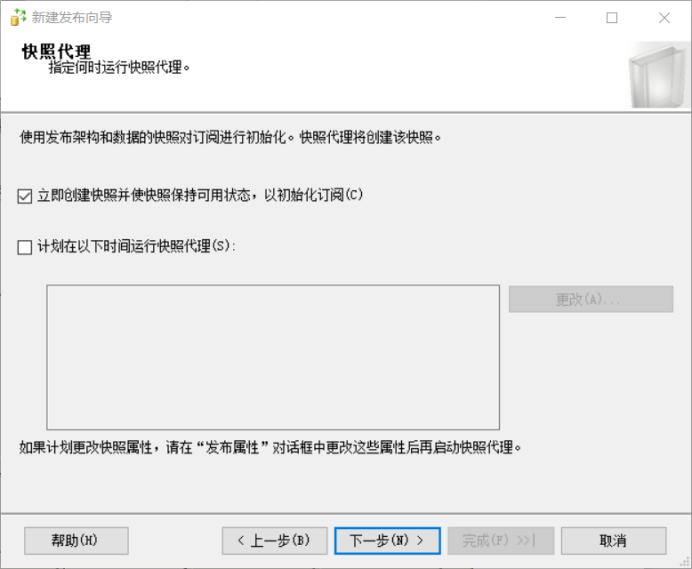
Task: Click the wizard icon in title bar
Action: pos(17,17)
